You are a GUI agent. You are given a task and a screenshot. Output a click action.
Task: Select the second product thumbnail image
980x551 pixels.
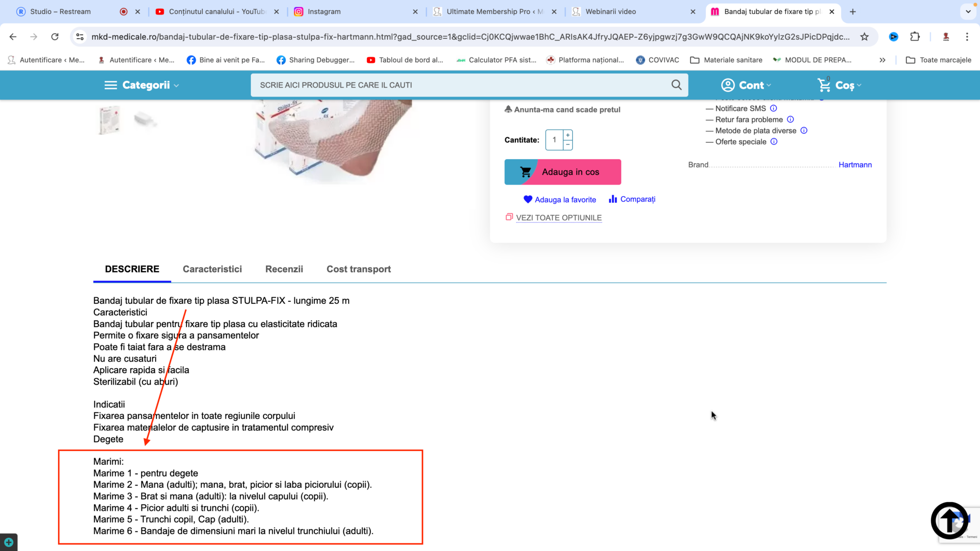coord(145,119)
